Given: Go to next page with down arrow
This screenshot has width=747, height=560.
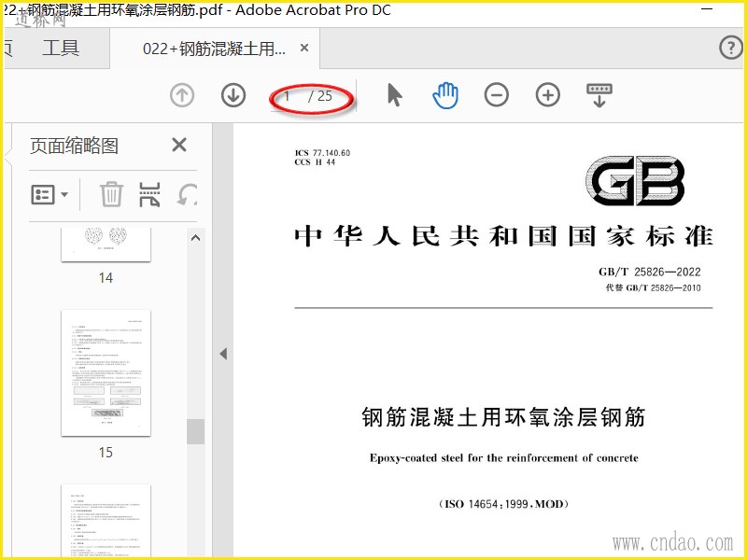Looking at the screenshot, I should (233, 95).
